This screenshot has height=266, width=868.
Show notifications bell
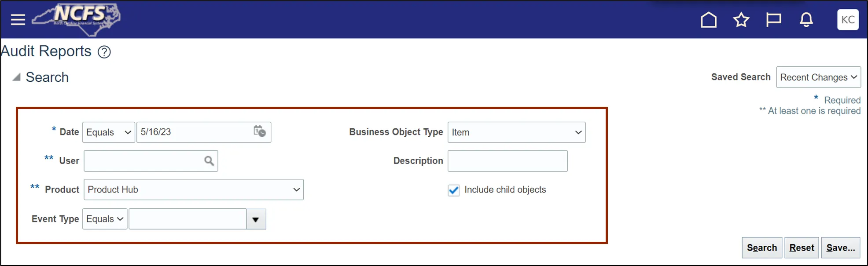coord(806,20)
